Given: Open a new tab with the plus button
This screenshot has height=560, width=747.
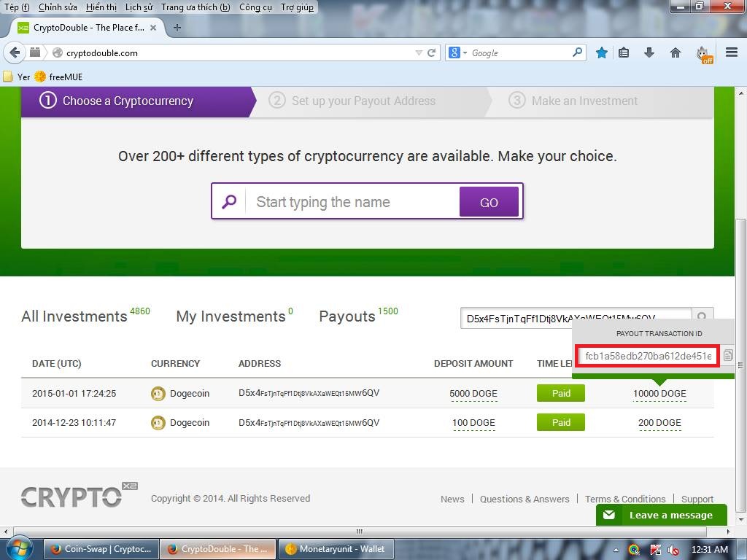Looking at the screenshot, I should click(x=177, y=28).
